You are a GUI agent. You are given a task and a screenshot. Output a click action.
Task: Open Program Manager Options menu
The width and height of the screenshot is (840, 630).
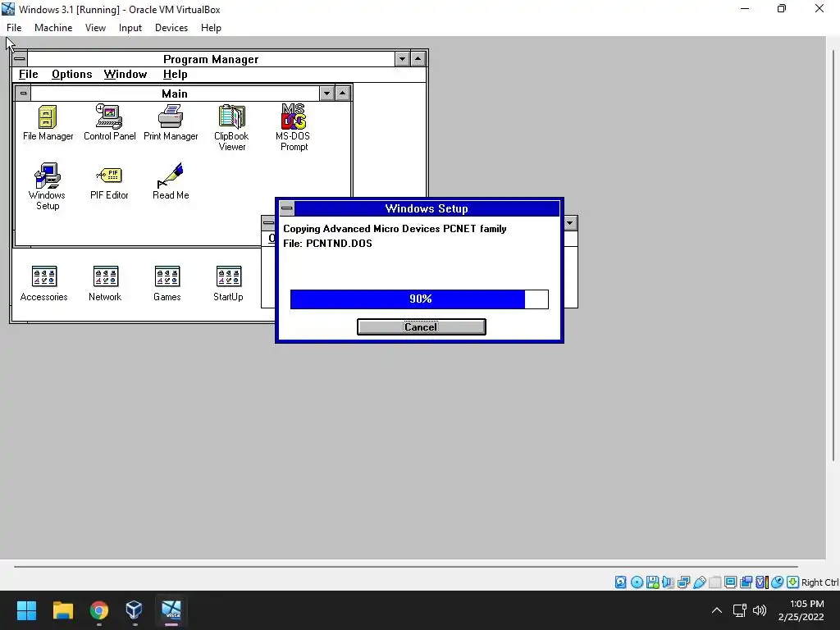72,74
